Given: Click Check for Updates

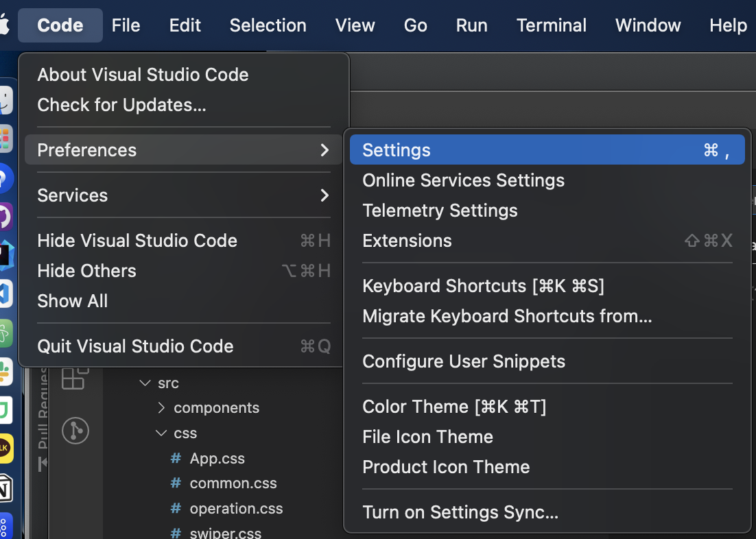Looking at the screenshot, I should (x=121, y=105).
